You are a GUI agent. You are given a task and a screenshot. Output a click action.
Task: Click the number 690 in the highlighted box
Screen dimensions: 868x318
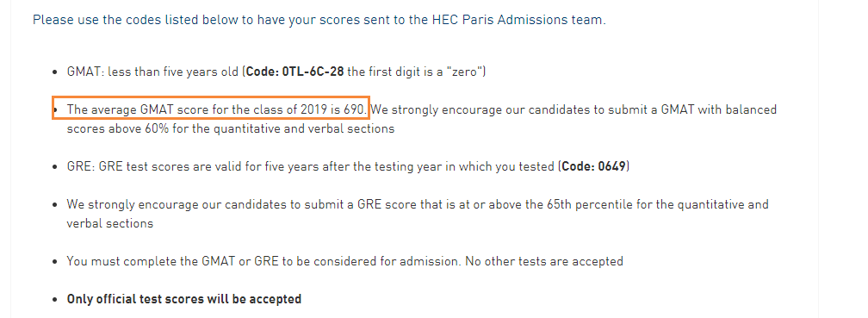[354, 109]
